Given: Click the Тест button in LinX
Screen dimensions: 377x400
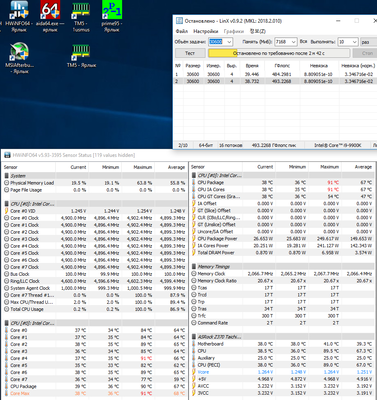Looking at the screenshot, I should [x=190, y=53].
